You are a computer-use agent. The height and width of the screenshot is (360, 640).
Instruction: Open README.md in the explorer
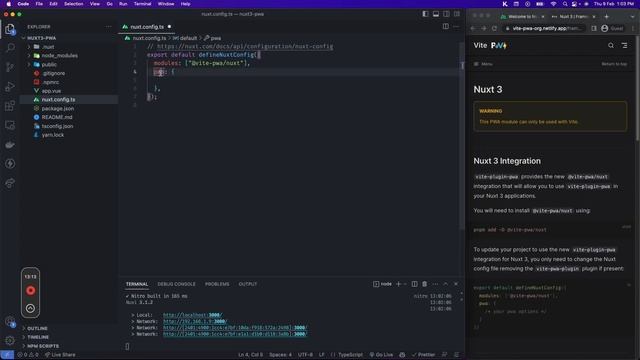pyautogui.click(x=57, y=117)
